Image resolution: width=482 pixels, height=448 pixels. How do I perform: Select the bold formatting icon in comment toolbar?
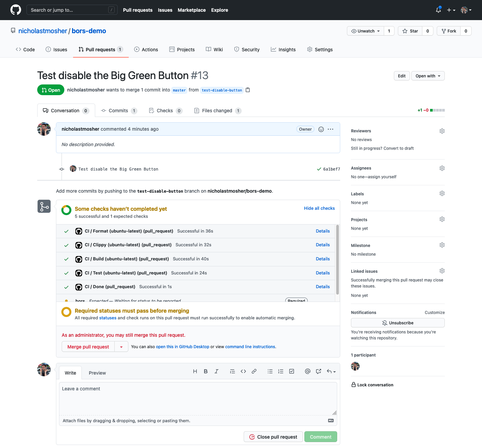click(x=205, y=371)
